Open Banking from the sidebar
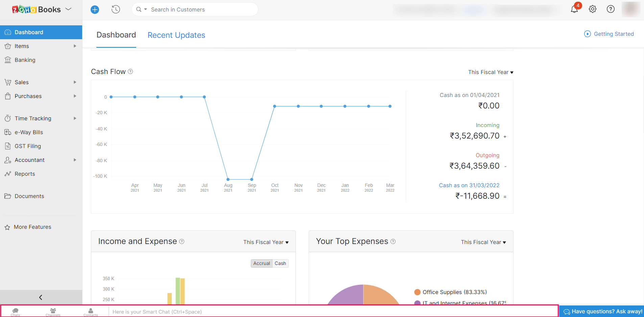 coord(25,60)
